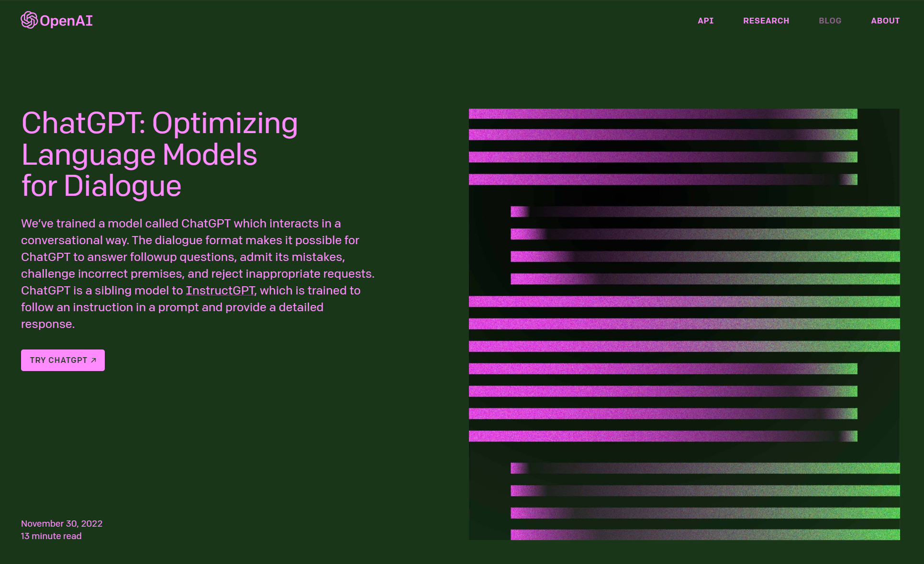The image size is (924, 564).
Task: Go to the RESEARCH section
Action: click(x=766, y=21)
